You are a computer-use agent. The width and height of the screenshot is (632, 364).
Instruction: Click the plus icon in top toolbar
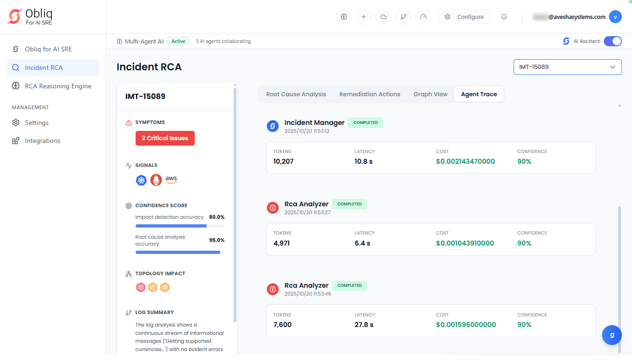pos(364,17)
